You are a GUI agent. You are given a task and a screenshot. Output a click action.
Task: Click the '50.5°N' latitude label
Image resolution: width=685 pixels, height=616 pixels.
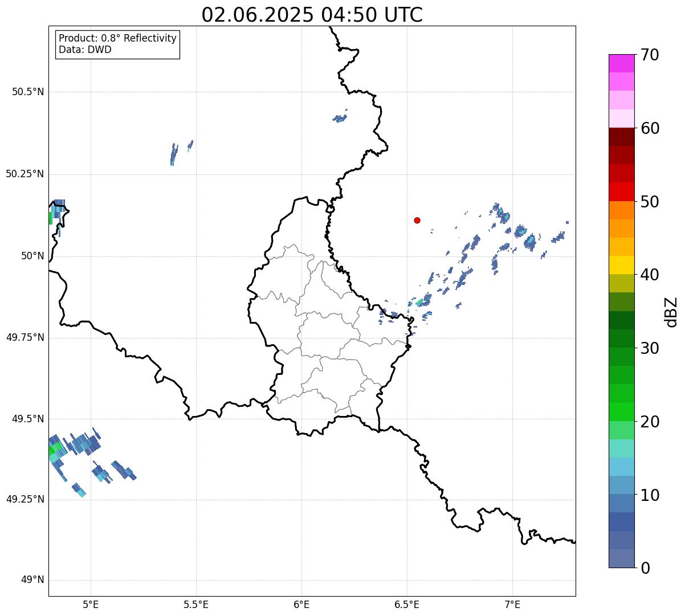(x=28, y=92)
